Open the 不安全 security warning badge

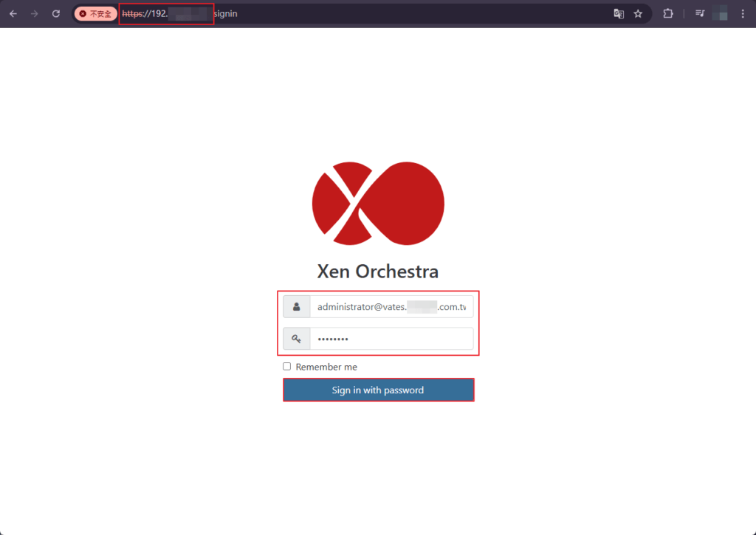(95, 14)
